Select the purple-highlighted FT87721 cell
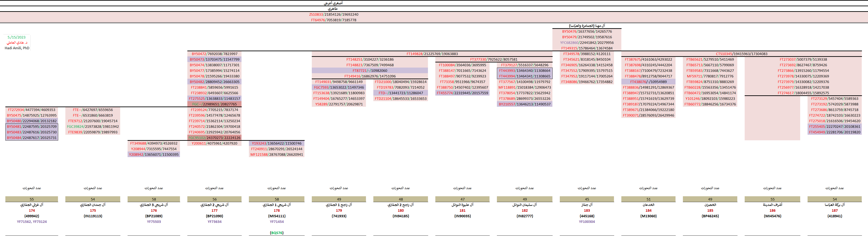Viewport: 868px width, 239px height. 370,71
